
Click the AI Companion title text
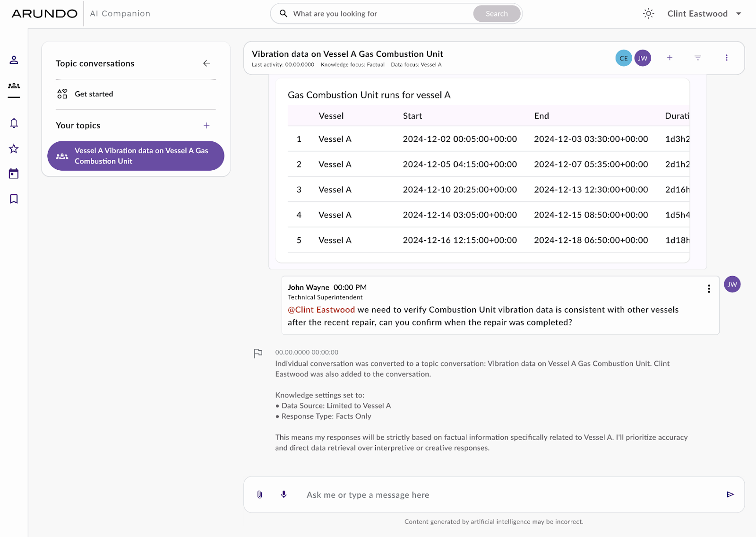pos(120,14)
